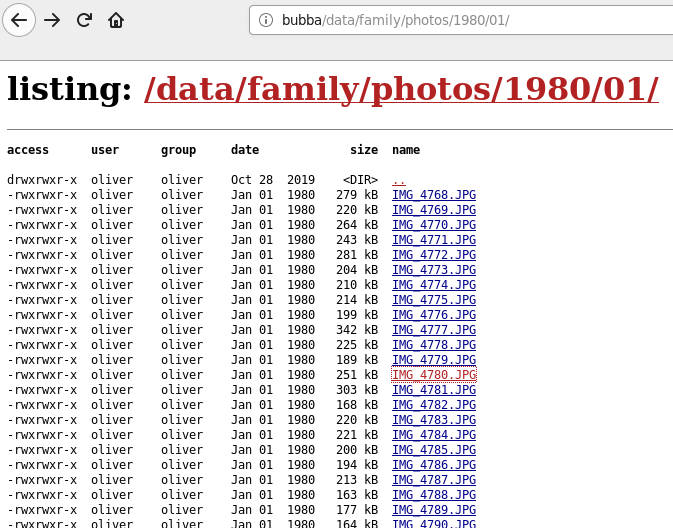Open IMG_4787.JPG file link
The image size is (673, 528).
tap(433, 480)
